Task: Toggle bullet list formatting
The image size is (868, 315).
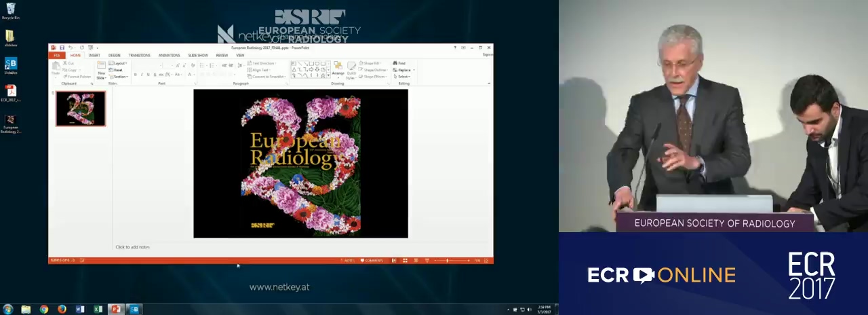Action: 203,65
